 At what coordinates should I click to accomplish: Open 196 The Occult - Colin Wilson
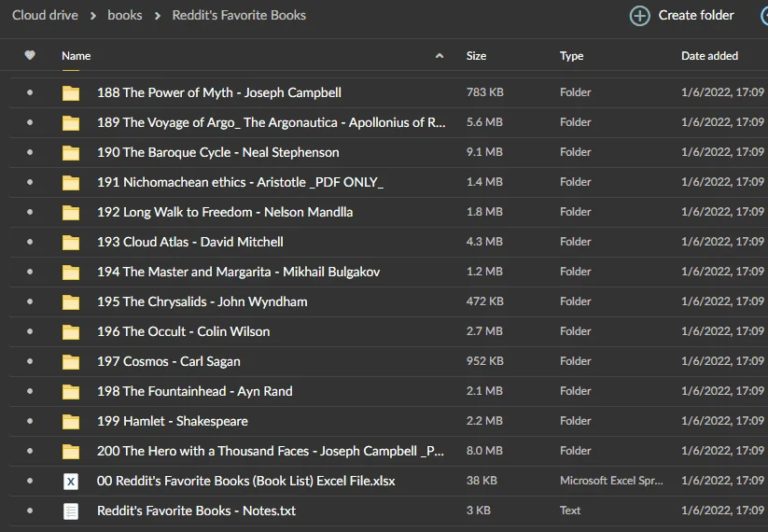(183, 331)
